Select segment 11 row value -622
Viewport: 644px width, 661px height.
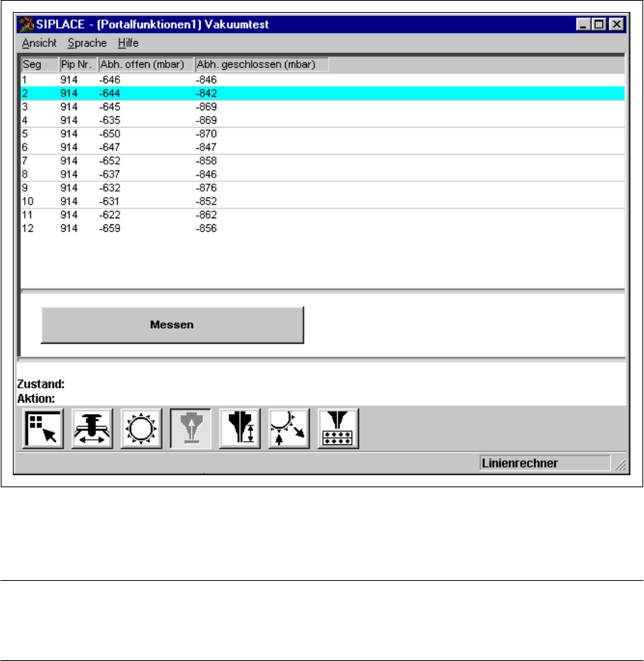point(323,215)
